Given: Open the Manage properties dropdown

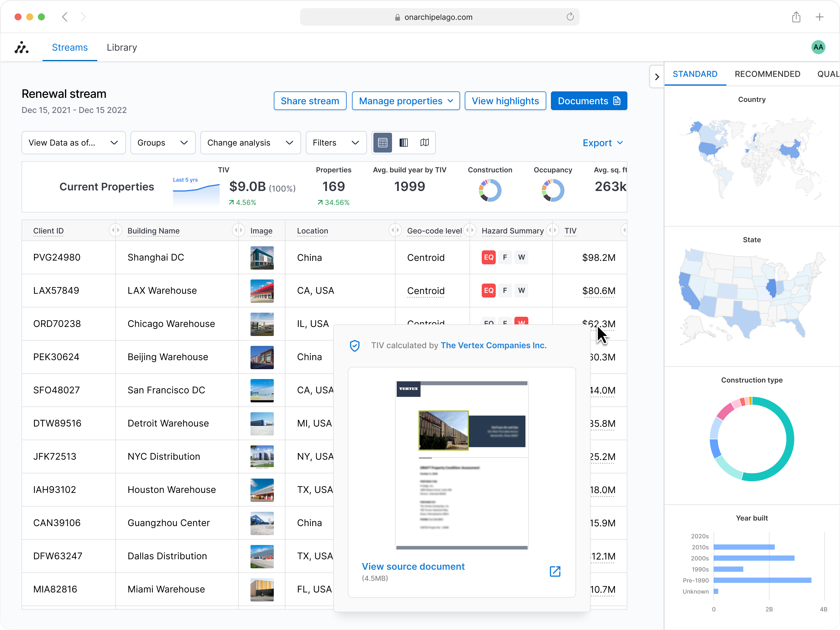Looking at the screenshot, I should tap(405, 101).
